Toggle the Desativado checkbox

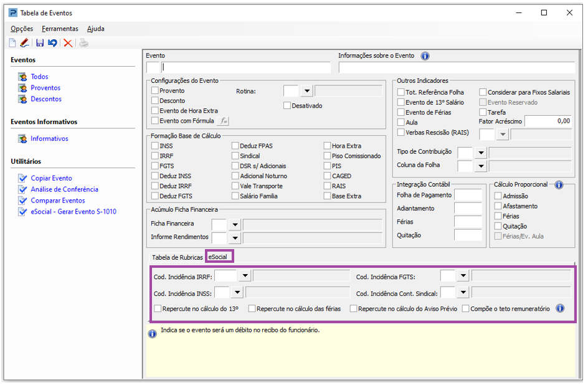pyautogui.click(x=287, y=106)
